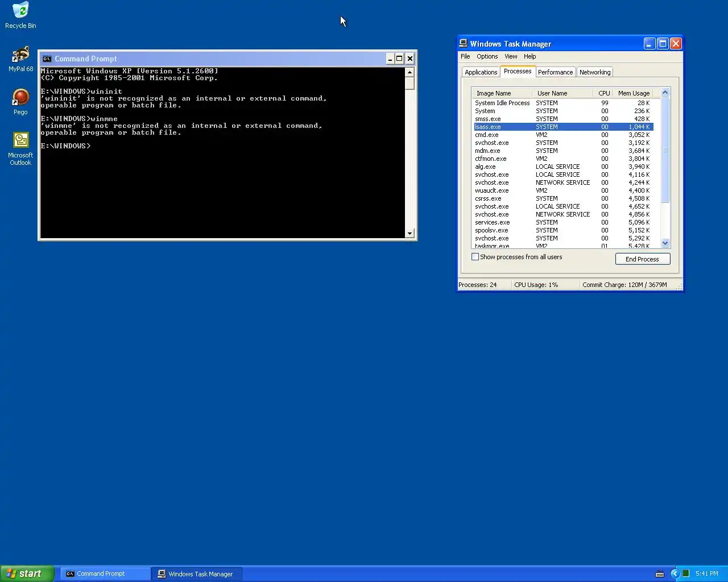The image size is (728, 582).
Task: Click the CPU Usage: 1% status entry
Action: (x=545, y=285)
